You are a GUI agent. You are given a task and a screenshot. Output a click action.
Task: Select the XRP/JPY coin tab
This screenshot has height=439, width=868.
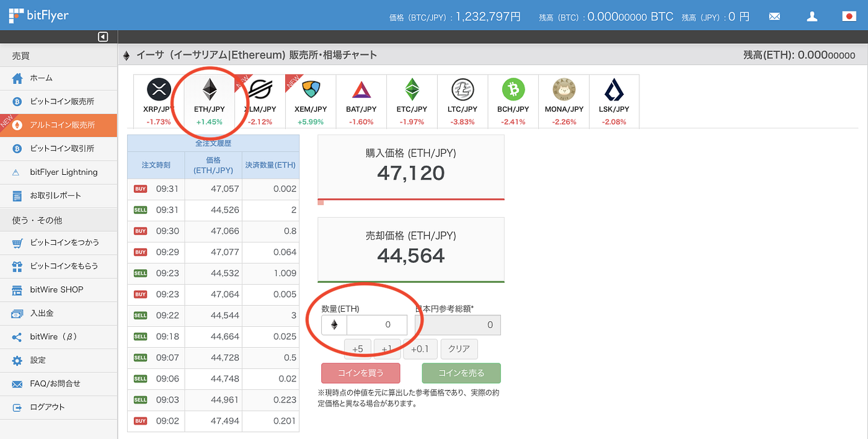pos(159,101)
